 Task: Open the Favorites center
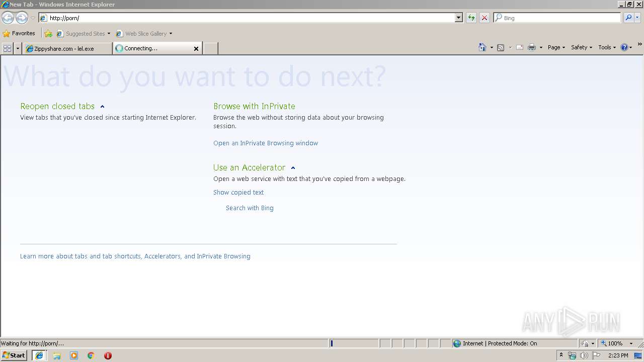(19, 34)
